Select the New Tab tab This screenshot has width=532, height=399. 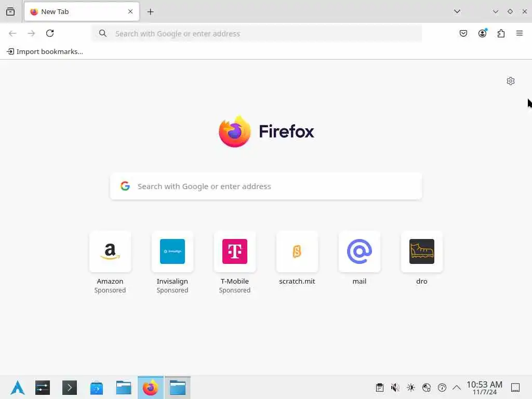tap(82, 11)
